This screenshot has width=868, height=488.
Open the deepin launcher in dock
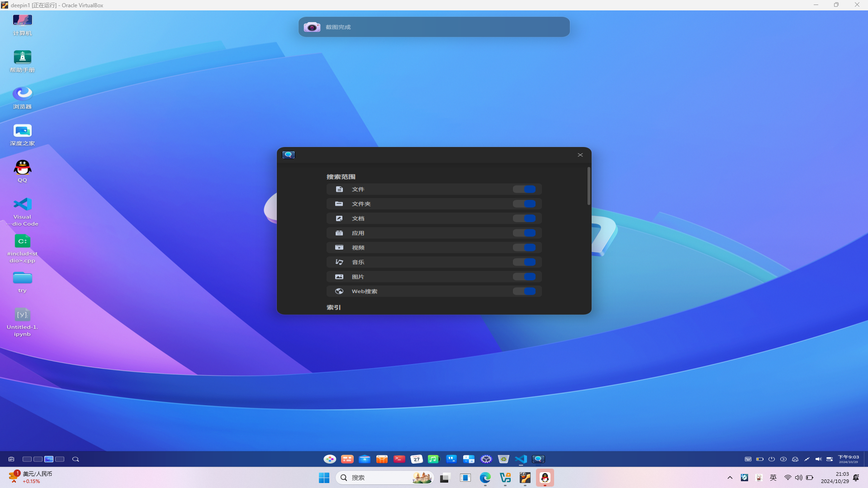coord(330,459)
